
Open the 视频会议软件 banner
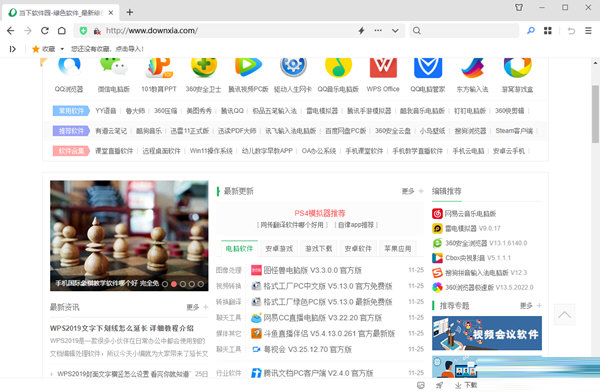(x=487, y=333)
